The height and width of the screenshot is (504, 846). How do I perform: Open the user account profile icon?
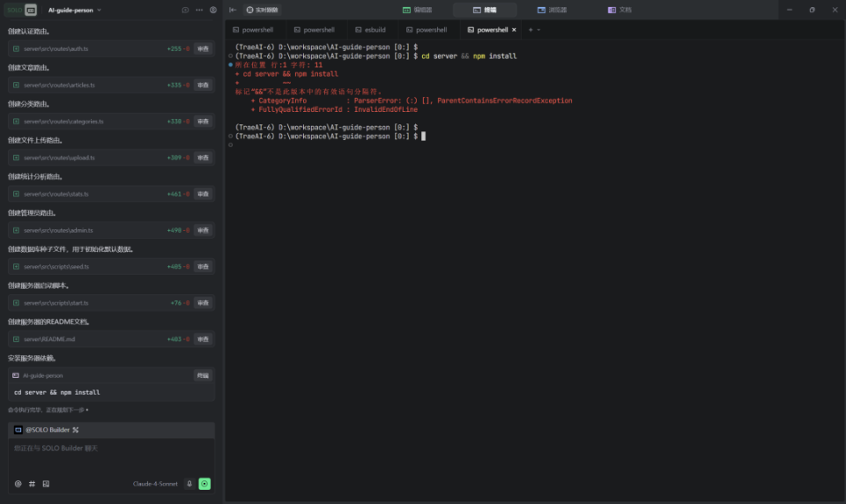click(213, 10)
